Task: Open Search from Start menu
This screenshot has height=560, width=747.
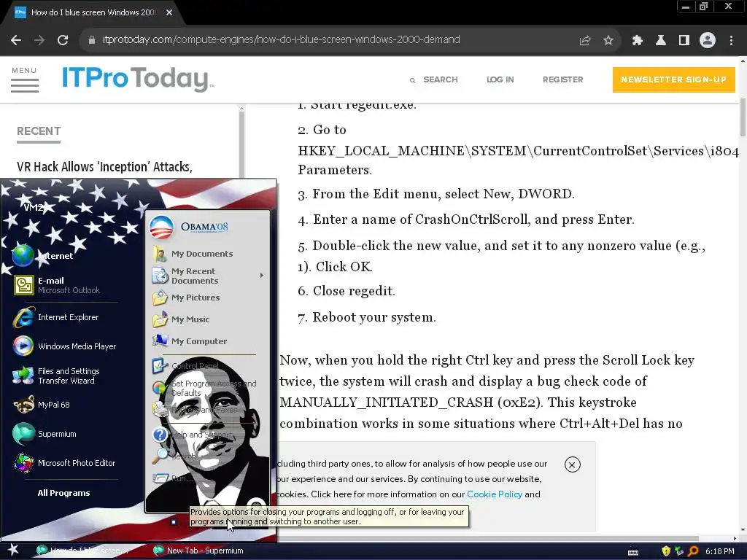Action: [174, 456]
